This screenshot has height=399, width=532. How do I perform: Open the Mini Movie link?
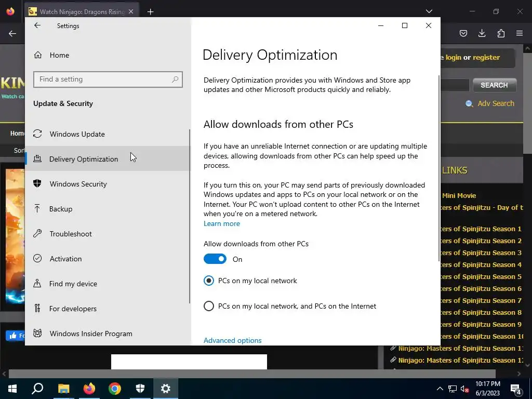pos(459,196)
